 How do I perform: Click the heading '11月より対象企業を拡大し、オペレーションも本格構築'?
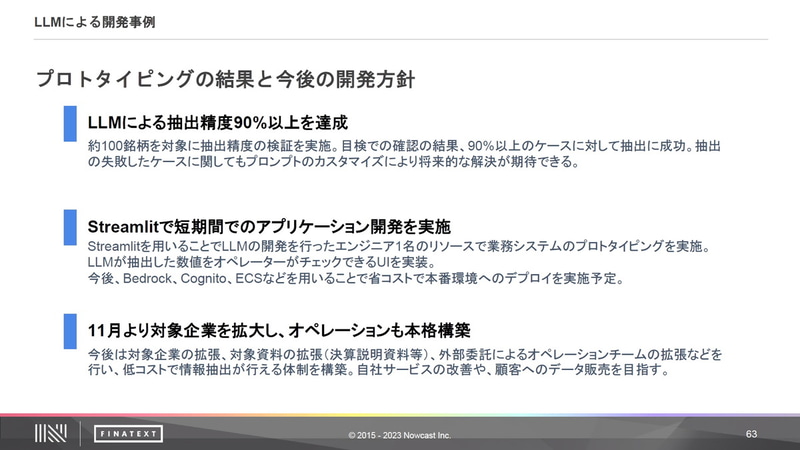[x=279, y=331]
